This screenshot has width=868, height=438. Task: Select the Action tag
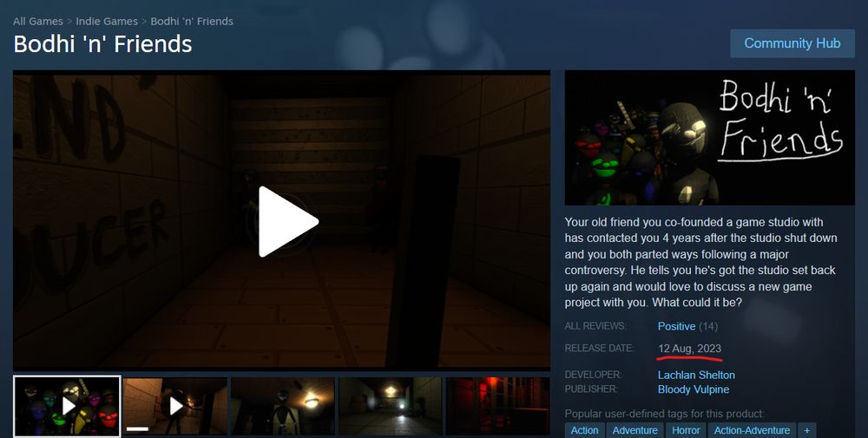tap(584, 430)
